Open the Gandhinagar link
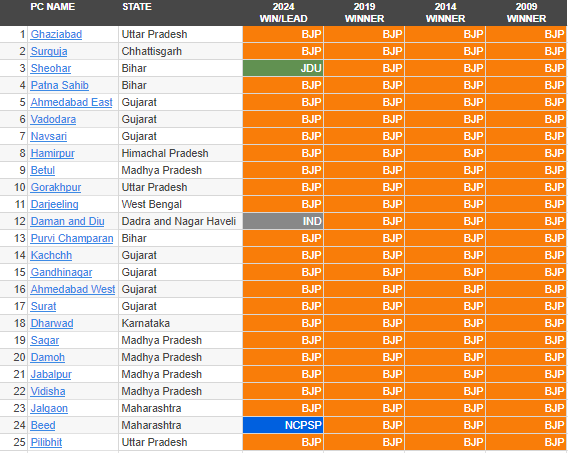 pyautogui.click(x=61, y=273)
